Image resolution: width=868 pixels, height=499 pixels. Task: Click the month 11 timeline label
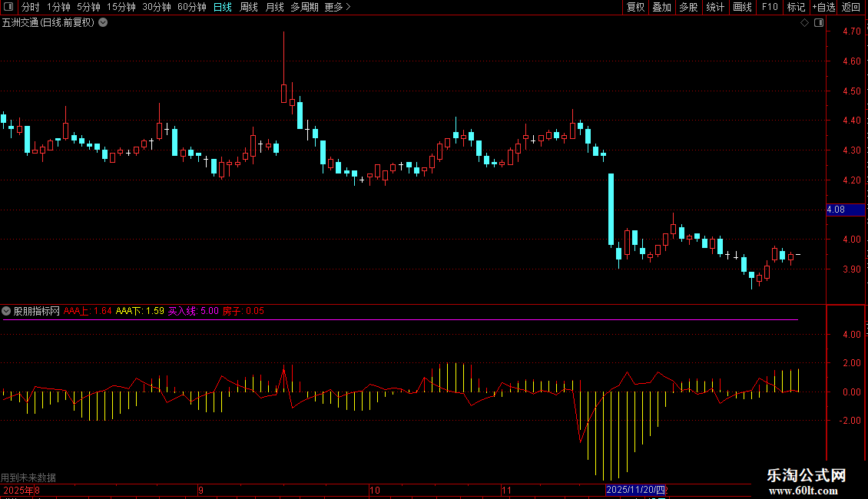506,490
